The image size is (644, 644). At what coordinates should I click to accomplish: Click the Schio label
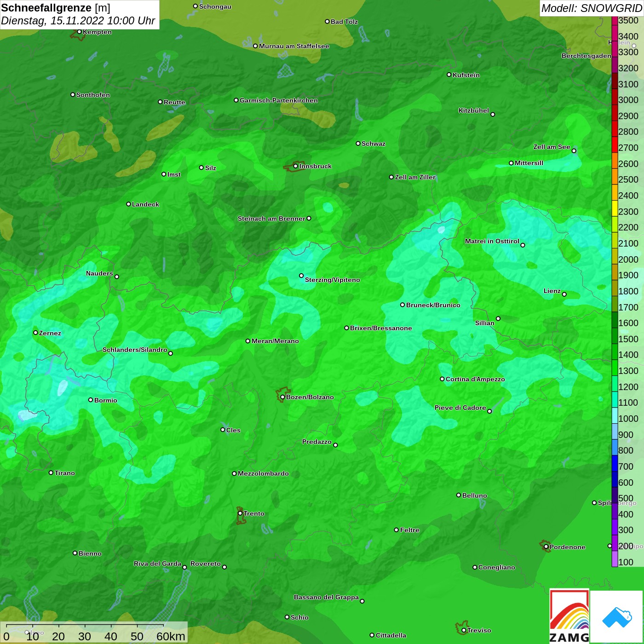click(x=299, y=617)
